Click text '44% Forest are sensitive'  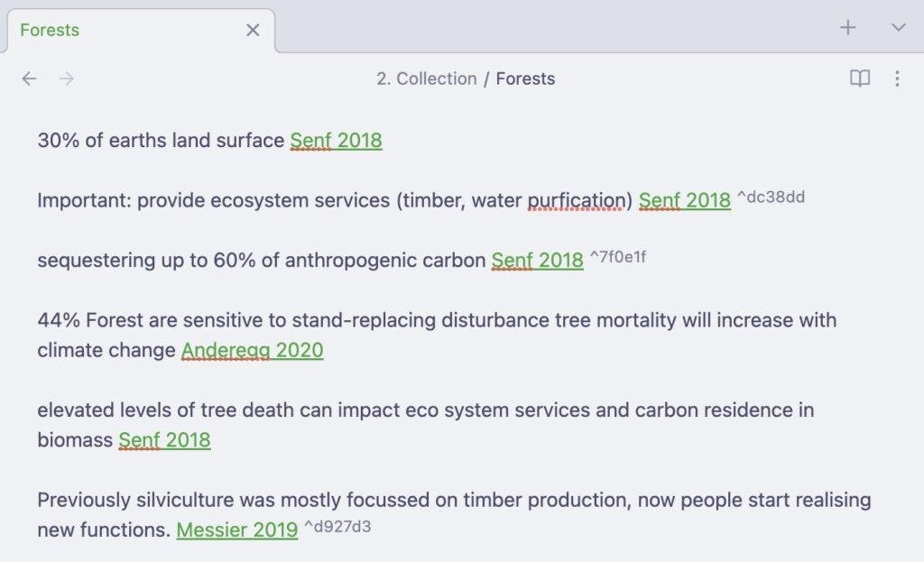click(x=151, y=320)
